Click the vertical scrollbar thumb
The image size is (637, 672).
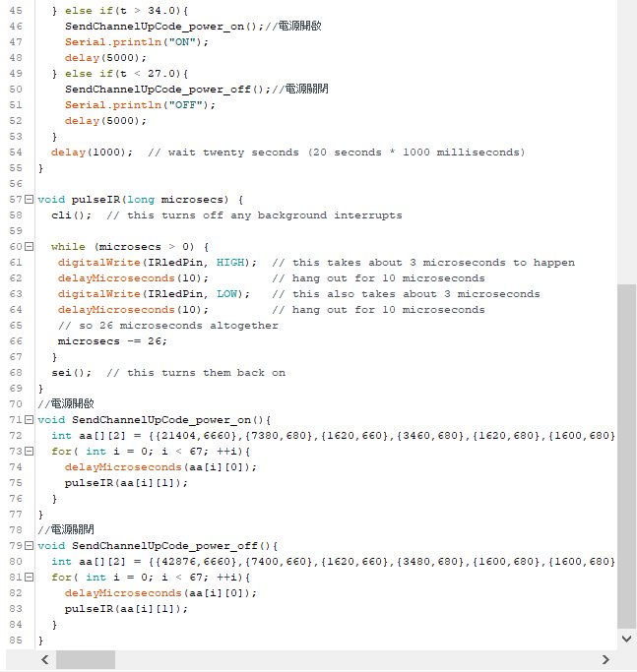pyautogui.click(x=626, y=453)
